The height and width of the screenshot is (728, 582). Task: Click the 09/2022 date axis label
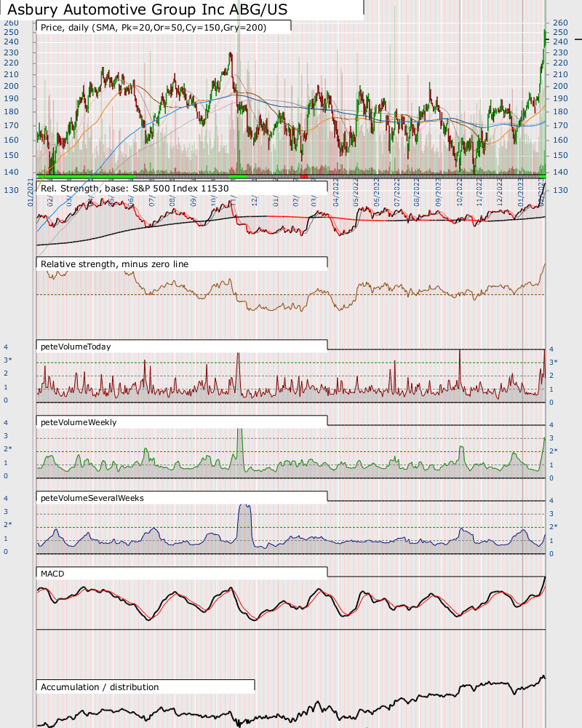pos(438,192)
